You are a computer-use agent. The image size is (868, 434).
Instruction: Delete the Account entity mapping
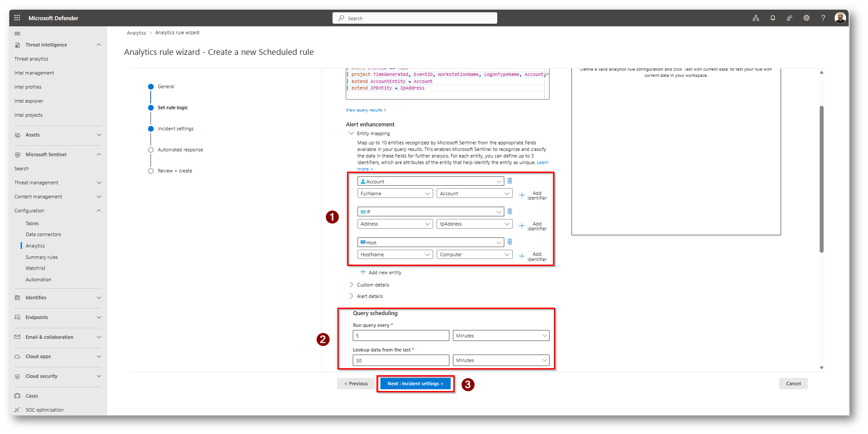pos(510,181)
